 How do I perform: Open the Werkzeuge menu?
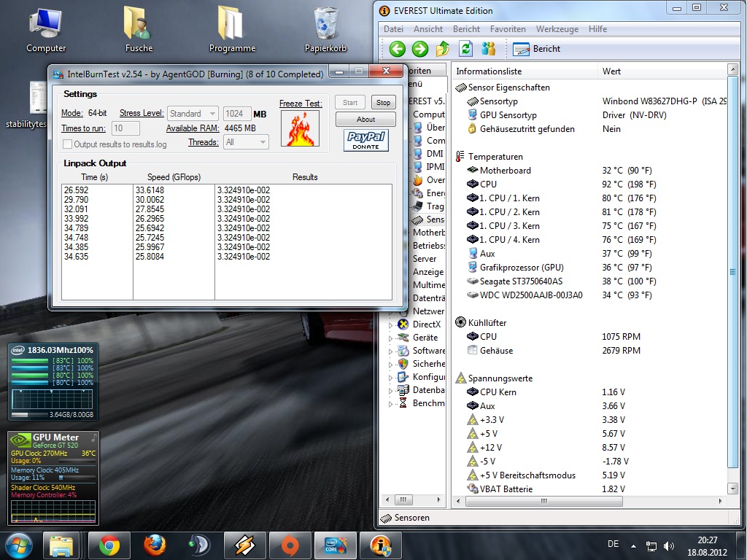[557, 29]
